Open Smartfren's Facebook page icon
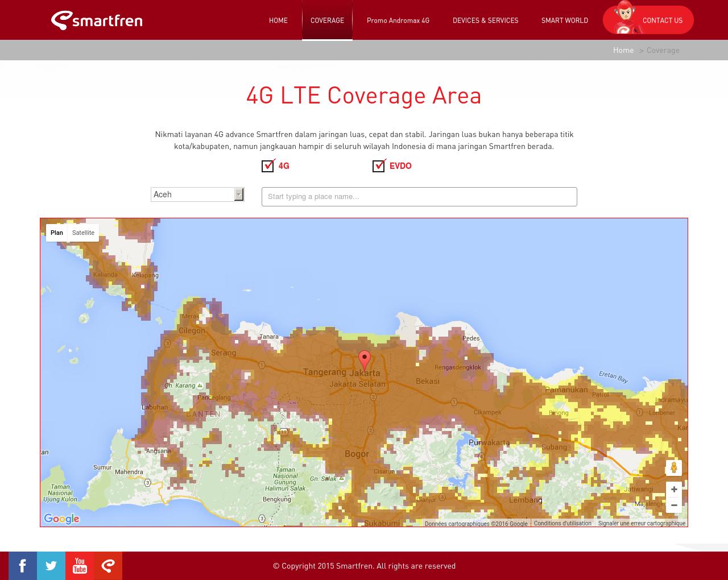 (22, 566)
